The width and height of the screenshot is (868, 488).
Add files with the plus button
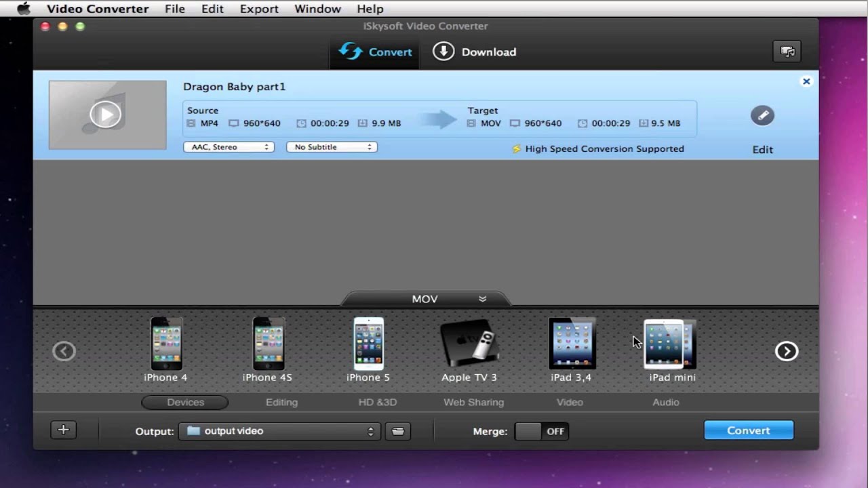tap(64, 430)
